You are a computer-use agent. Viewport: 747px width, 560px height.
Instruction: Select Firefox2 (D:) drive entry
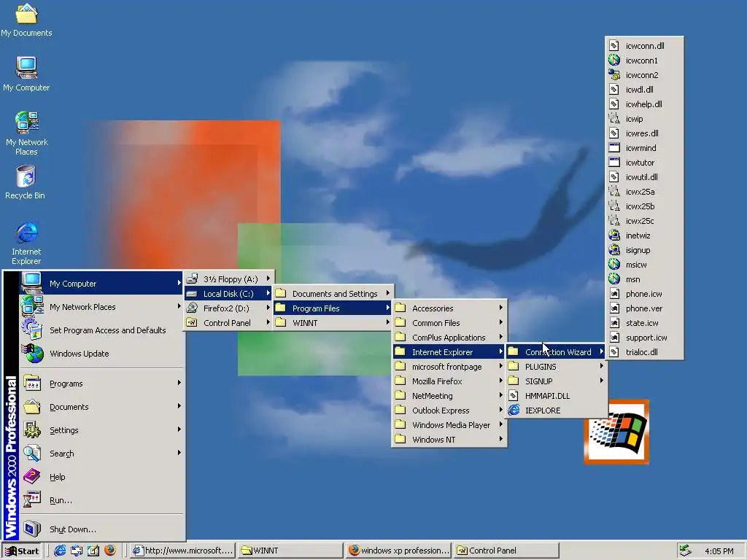[228, 308]
